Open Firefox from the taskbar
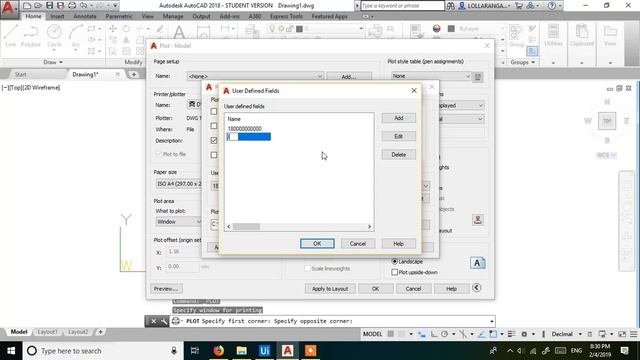This screenshot has width=640, height=360. tap(218, 351)
